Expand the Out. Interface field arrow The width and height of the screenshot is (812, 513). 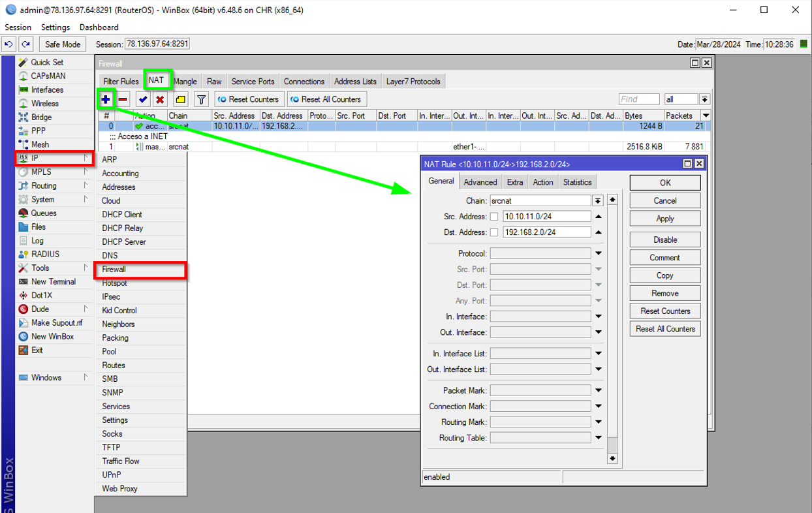pyautogui.click(x=598, y=332)
